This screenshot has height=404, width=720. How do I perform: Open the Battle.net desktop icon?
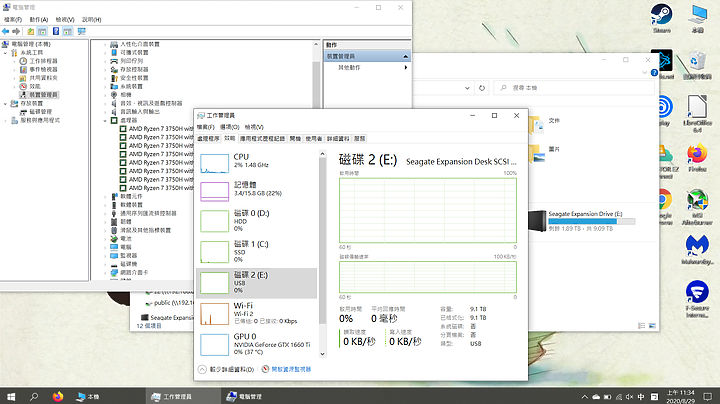point(664,64)
